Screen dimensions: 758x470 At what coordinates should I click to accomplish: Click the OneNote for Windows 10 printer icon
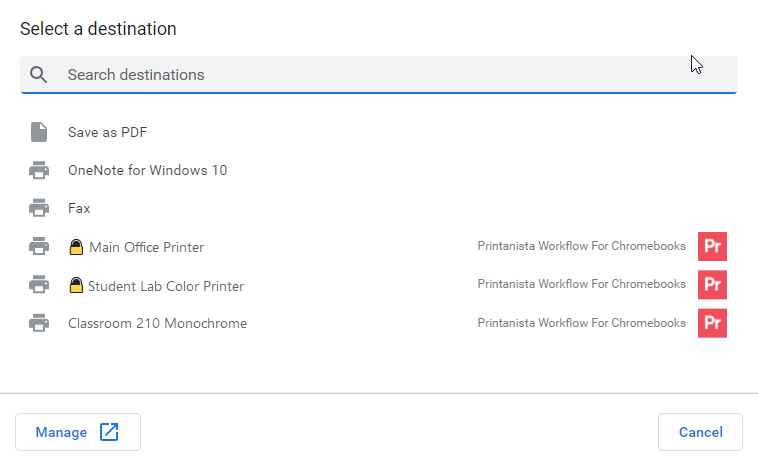click(39, 170)
